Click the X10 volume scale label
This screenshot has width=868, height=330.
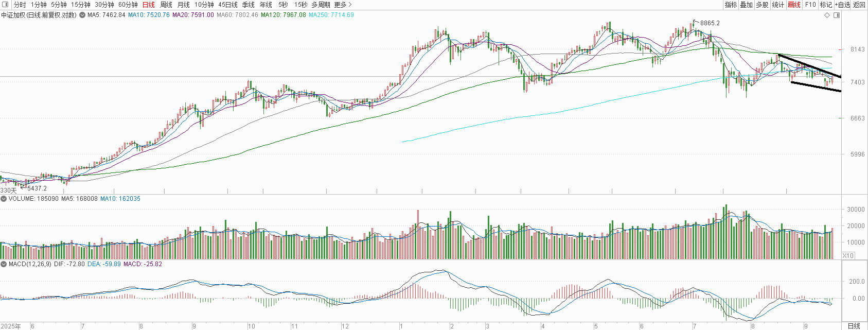[x=848, y=256]
